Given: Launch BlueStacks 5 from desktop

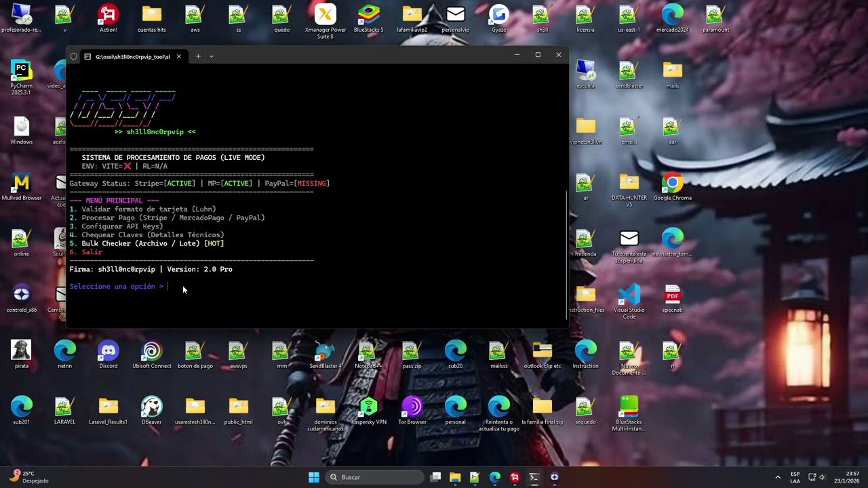Looking at the screenshot, I should [369, 18].
